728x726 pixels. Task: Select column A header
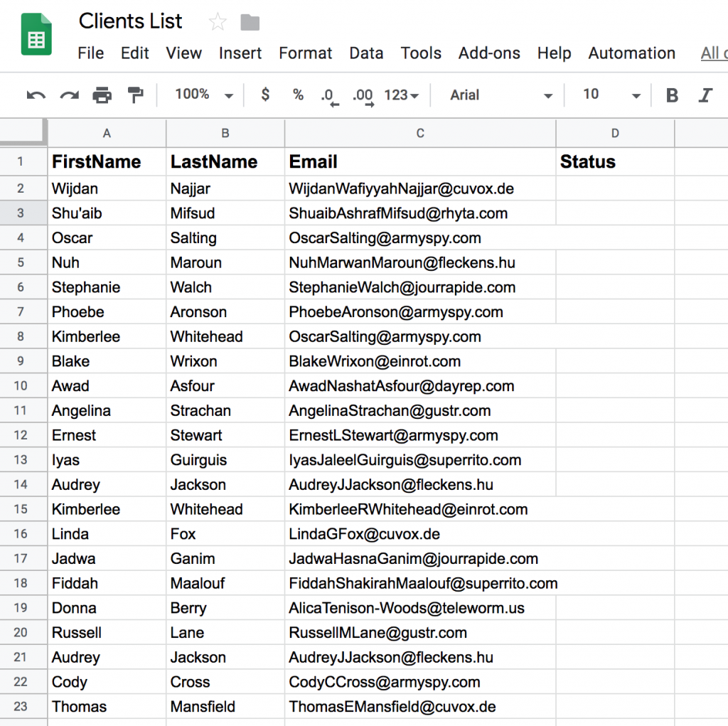coord(107,133)
